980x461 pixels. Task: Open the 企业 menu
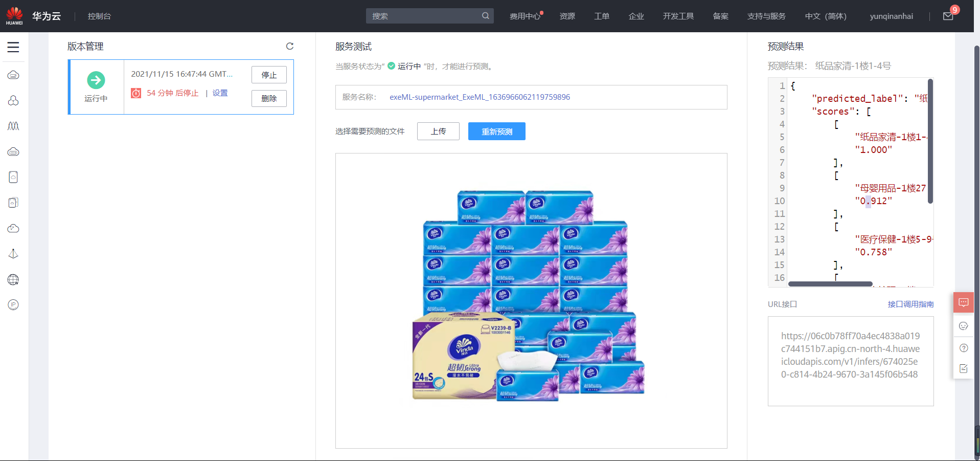pyautogui.click(x=636, y=16)
